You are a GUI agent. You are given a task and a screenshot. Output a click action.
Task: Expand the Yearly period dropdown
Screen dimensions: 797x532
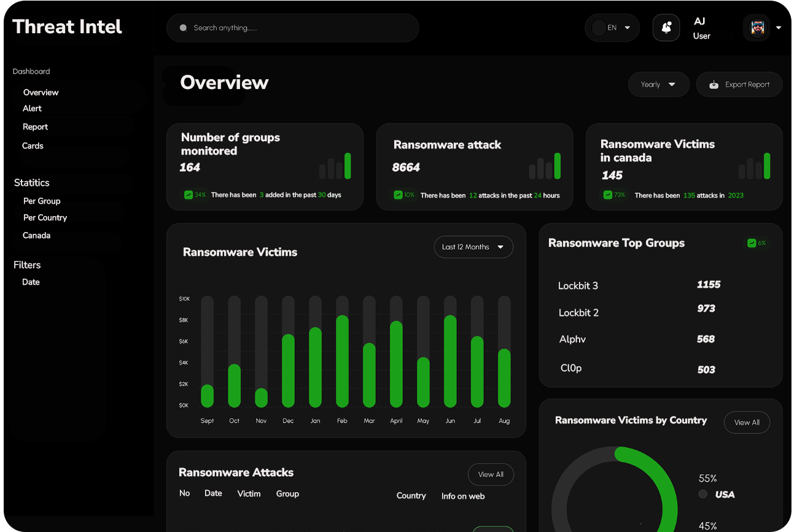click(x=658, y=85)
